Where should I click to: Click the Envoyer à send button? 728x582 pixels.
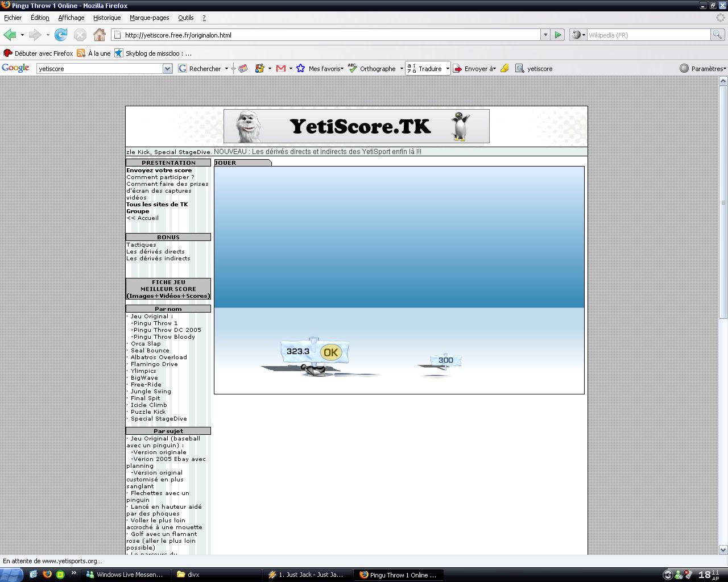[x=474, y=68]
